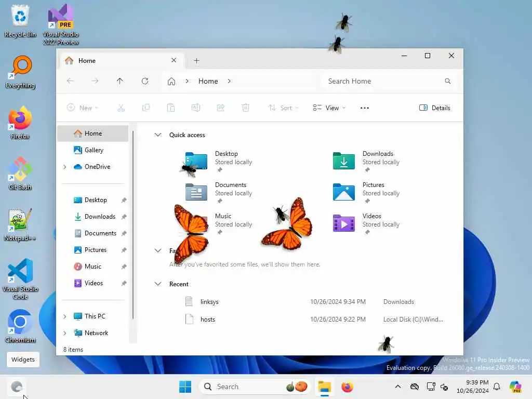This screenshot has height=399, width=532.
Task: Open Pictures folder in Quick access
Action: pyautogui.click(x=366, y=192)
